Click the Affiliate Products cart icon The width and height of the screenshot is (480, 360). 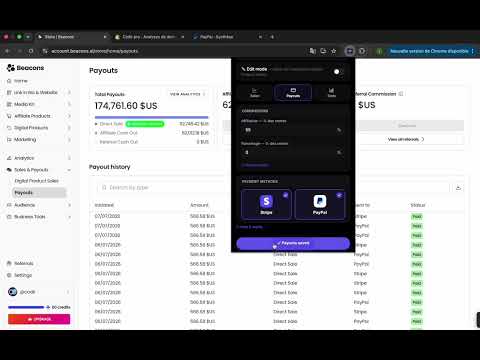[9, 116]
